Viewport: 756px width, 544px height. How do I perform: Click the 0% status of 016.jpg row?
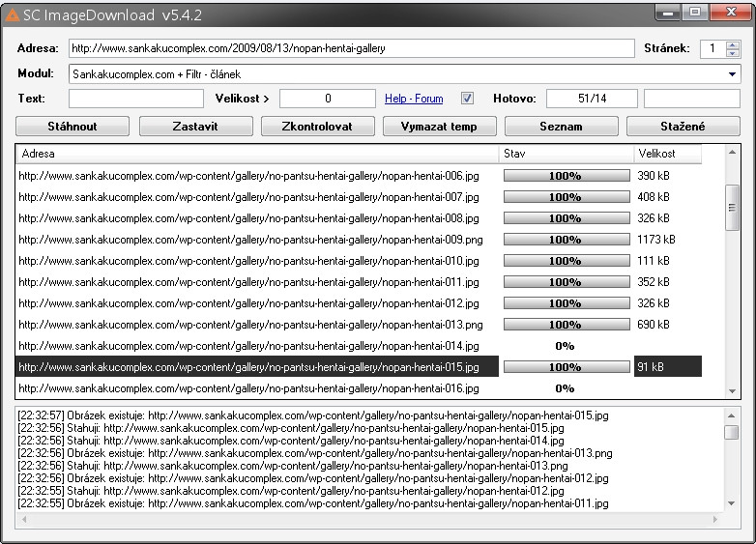point(565,388)
